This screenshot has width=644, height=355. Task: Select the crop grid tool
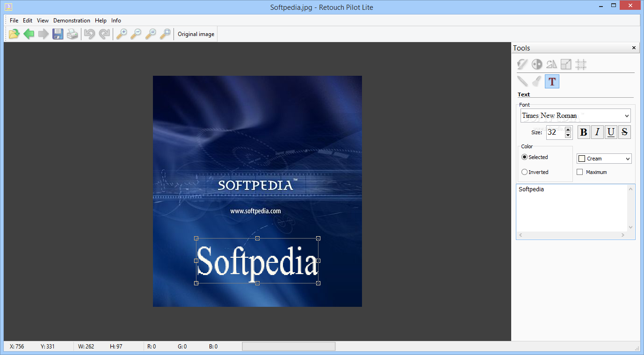tap(581, 65)
